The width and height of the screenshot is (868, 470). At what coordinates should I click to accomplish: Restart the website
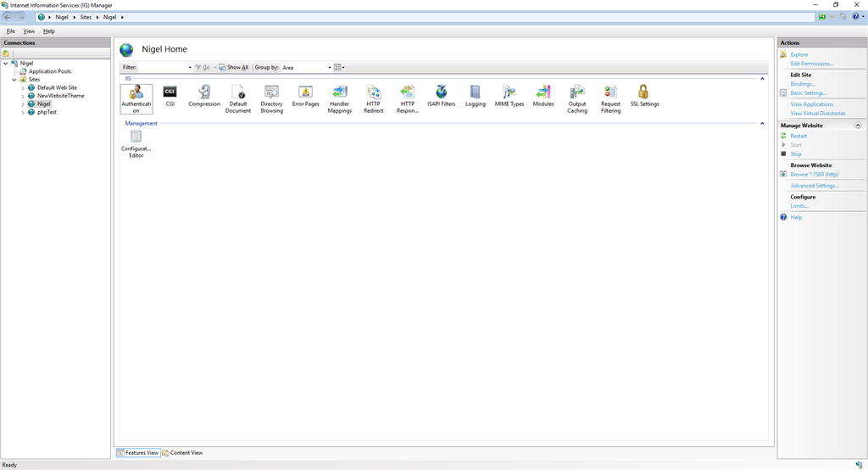(798, 136)
